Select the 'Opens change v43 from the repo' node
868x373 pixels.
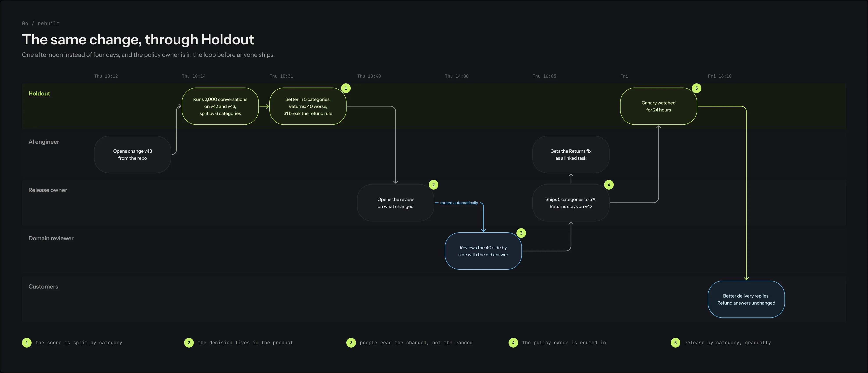[132, 154]
